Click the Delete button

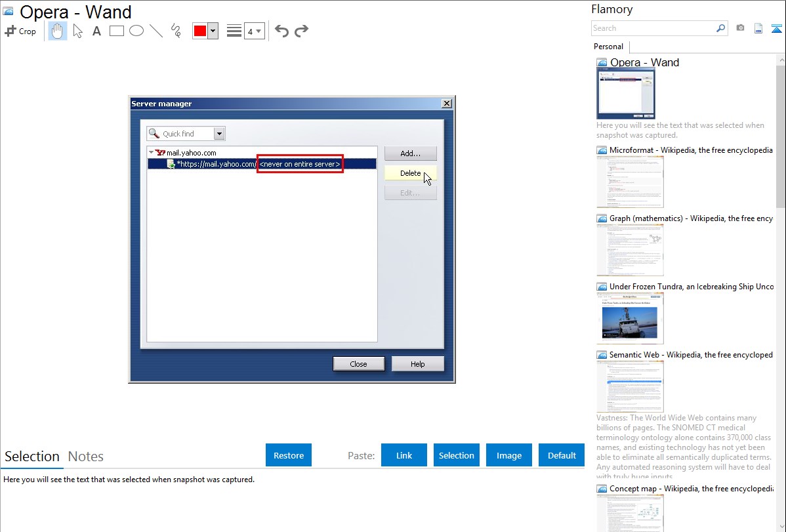411,173
